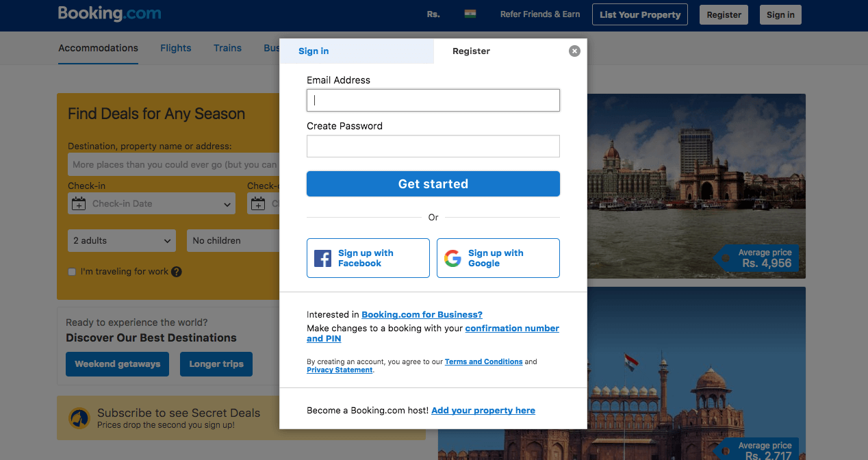Click the Longer trips button
Viewport: 868px width, 460px height.
pos(216,364)
